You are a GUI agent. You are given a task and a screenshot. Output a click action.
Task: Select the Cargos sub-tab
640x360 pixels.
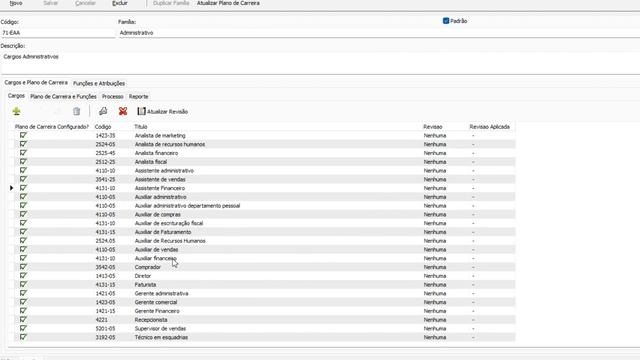point(16,96)
